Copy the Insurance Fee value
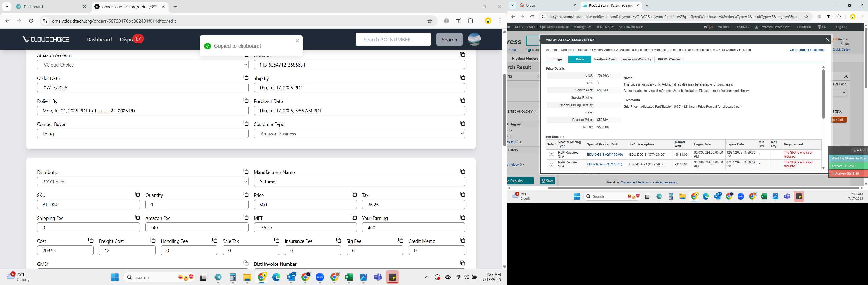 pyautogui.click(x=338, y=240)
